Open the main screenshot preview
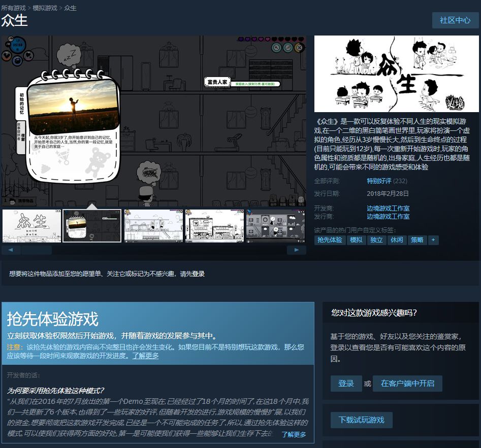Image resolution: width=481 pixels, height=448 pixels. click(154, 121)
